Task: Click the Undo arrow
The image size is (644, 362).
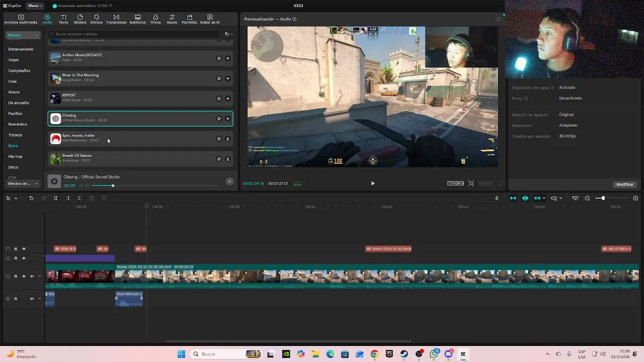Action: point(31,198)
